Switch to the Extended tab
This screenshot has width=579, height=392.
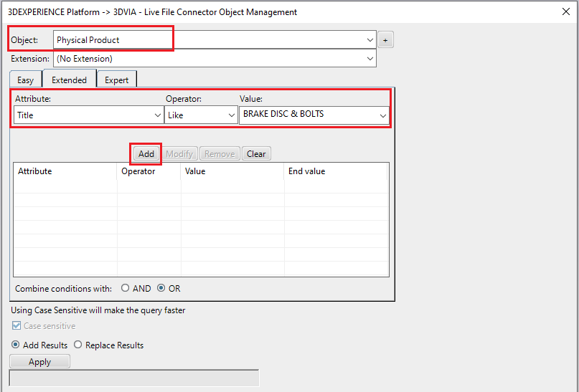click(x=69, y=80)
